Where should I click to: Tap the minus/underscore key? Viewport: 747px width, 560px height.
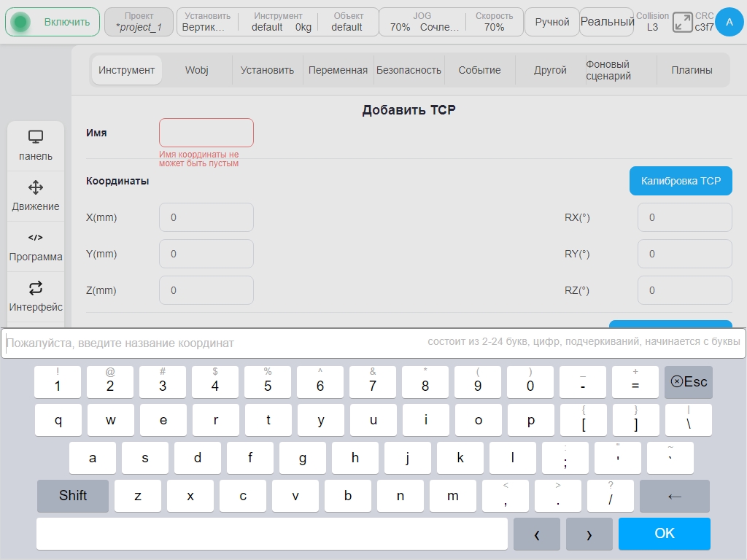pyautogui.click(x=583, y=382)
